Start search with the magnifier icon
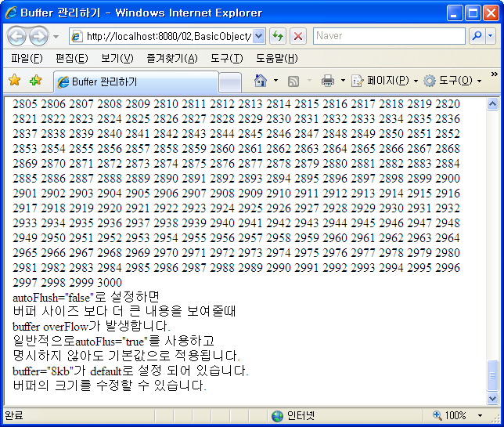The height and width of the screenshot is (427, 504). pos(477,36)
